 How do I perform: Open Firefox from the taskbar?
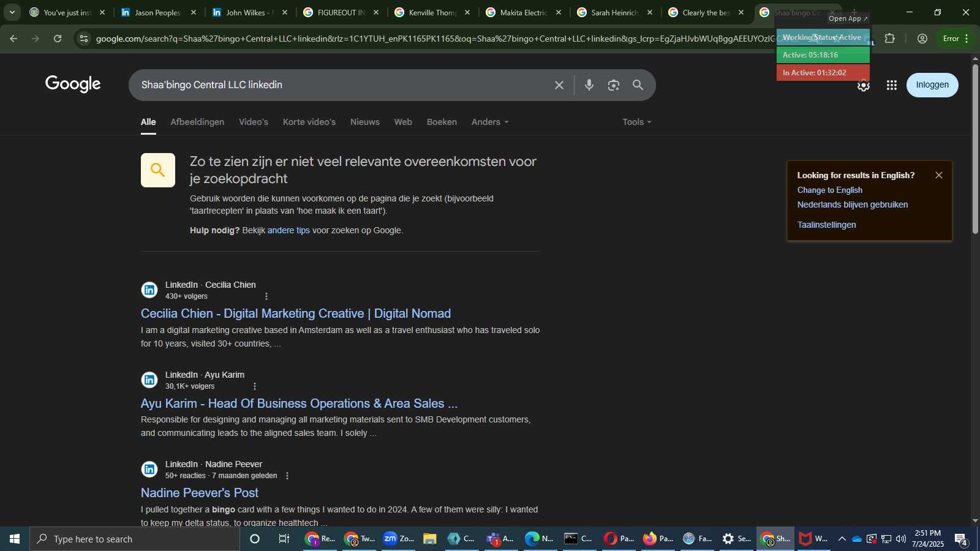[658, 539]
